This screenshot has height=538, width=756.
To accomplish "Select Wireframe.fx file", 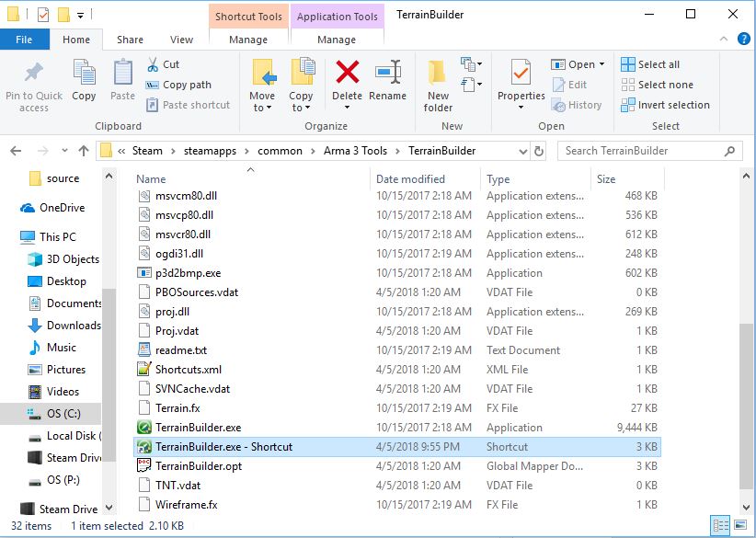I will (186, 505).
